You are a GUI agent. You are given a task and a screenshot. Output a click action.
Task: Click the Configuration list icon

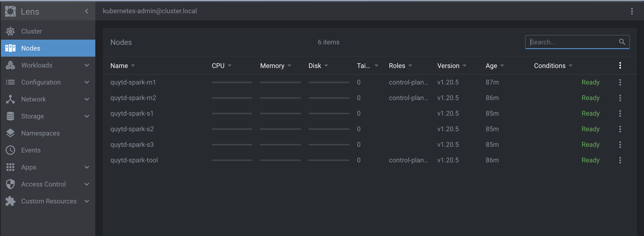[x=10, y=82]
